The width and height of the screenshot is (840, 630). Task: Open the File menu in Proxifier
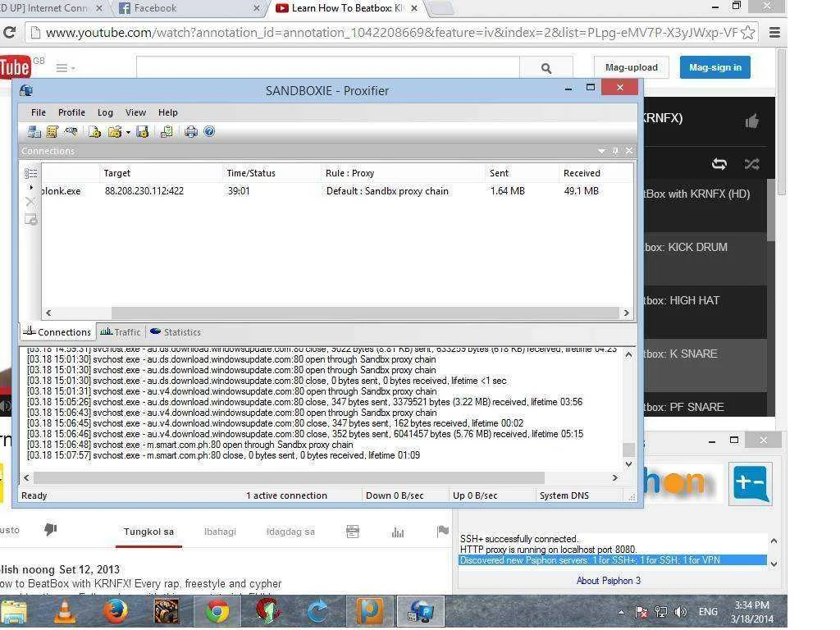tap(38, 112)
